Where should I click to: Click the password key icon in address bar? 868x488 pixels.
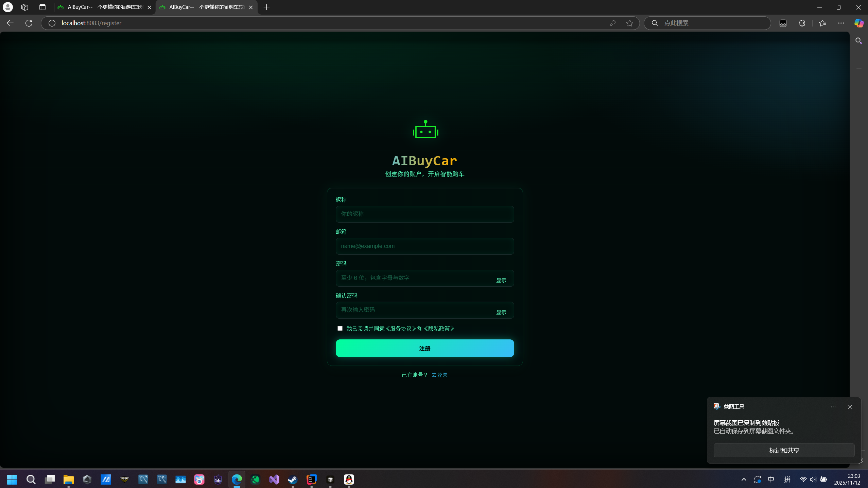[x=612, y=23]
